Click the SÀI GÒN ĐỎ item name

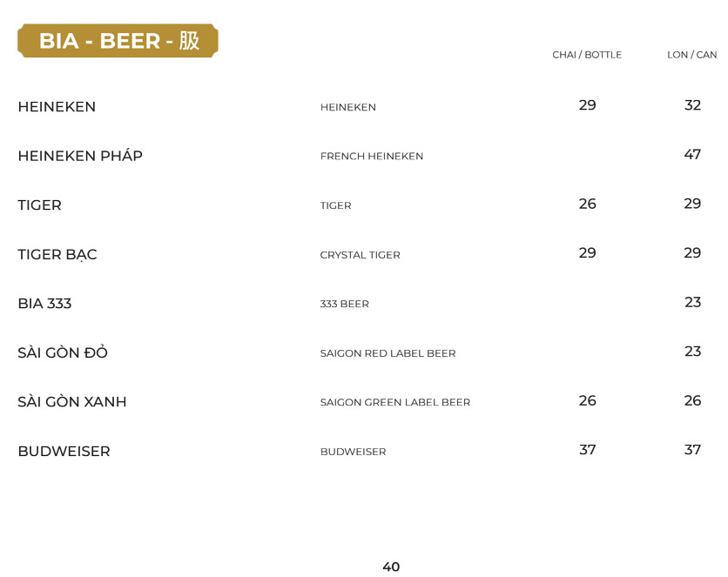coord(63,353)
